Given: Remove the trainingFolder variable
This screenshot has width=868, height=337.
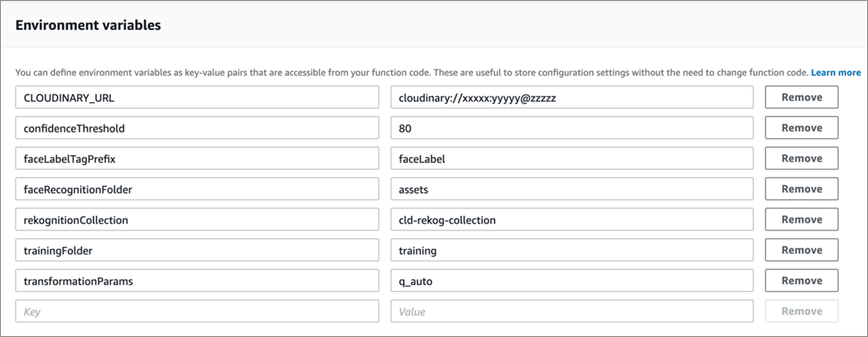Looking at the screenshot, I should click(801, 251).
